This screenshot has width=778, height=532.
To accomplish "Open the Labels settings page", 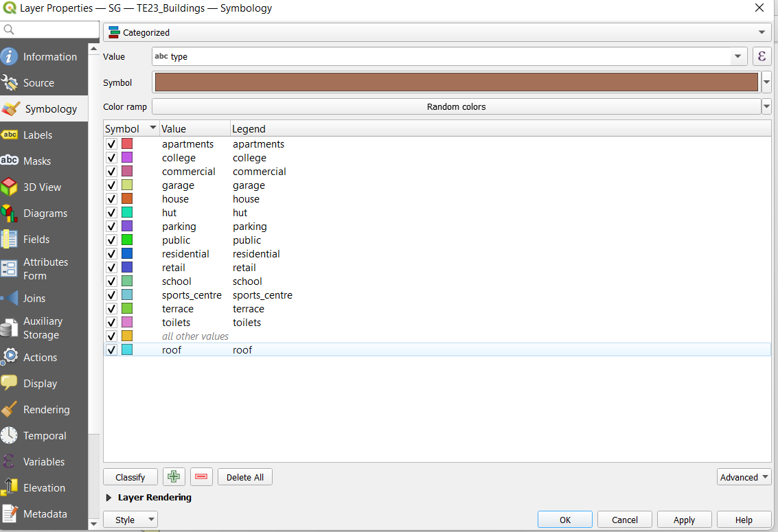I will click(x=38, y=135).
